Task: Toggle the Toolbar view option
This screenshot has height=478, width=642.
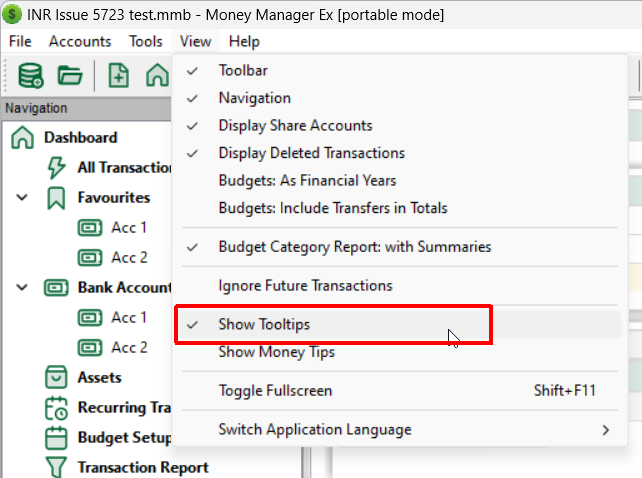Action: [x=401, y=70]
